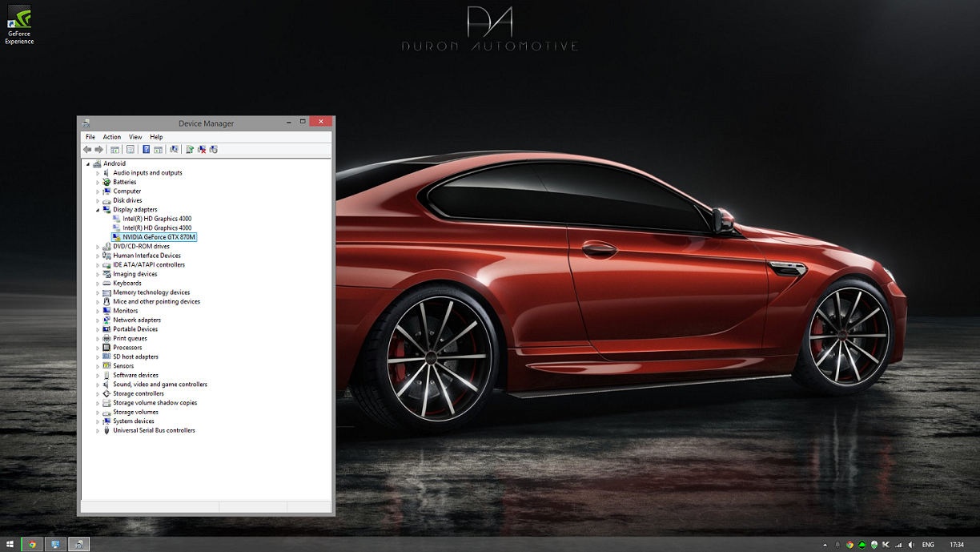This screenshot has height=552, width=980.
Task: Open the Control Panel taskbar button
Action: [55, 545]
